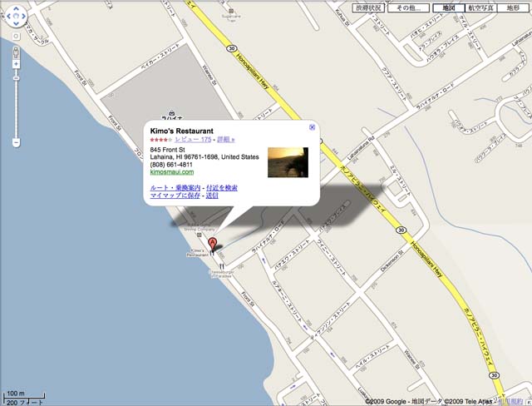
Task: Click the 送信 send link
Action: coord(212,196)
